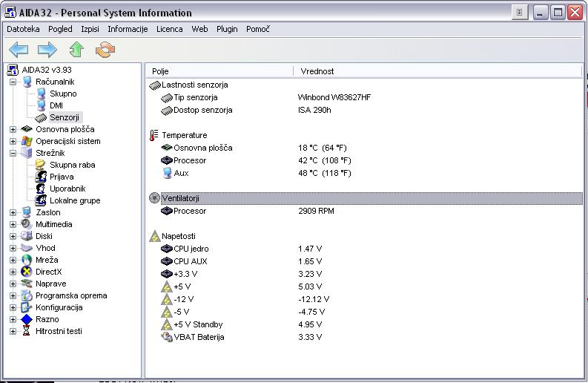Click the blue Back arrow toolbar icon

[x=19, y=50]
